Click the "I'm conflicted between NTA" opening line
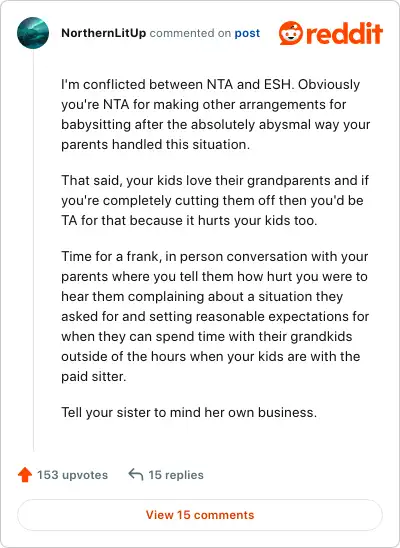 (211, 85)
